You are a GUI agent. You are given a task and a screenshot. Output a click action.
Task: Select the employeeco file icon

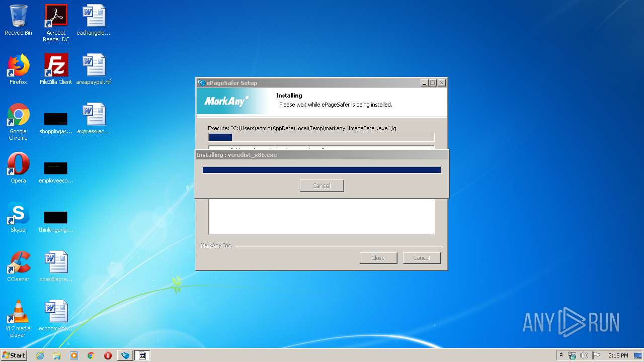point(56,172)
